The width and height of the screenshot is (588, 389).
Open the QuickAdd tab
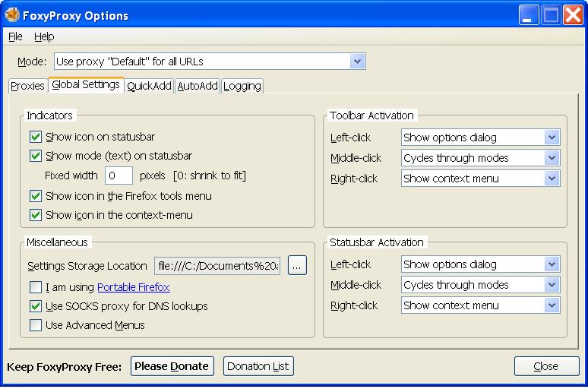149,86
